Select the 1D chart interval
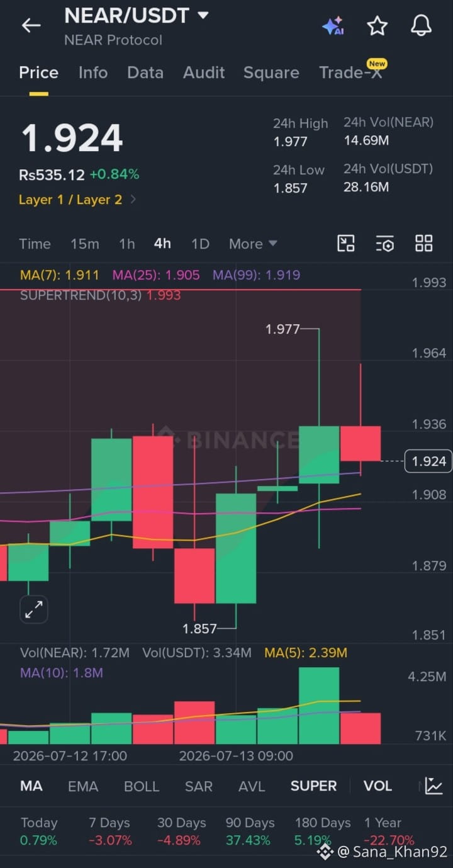Screen dimensions: 453x868 click(200, 244)
